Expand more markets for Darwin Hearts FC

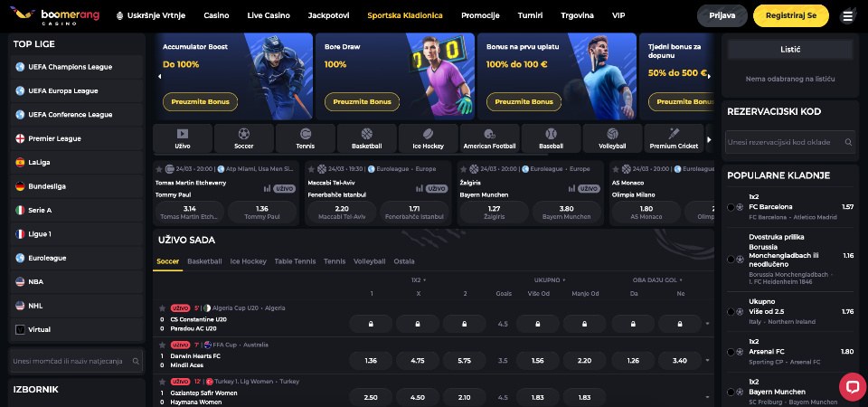(707, 361)
